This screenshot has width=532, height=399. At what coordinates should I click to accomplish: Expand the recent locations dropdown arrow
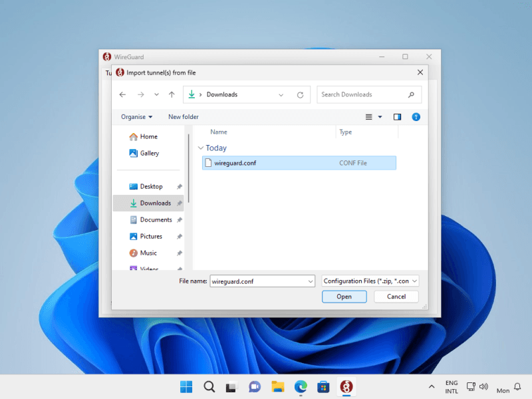click(156, 94)
